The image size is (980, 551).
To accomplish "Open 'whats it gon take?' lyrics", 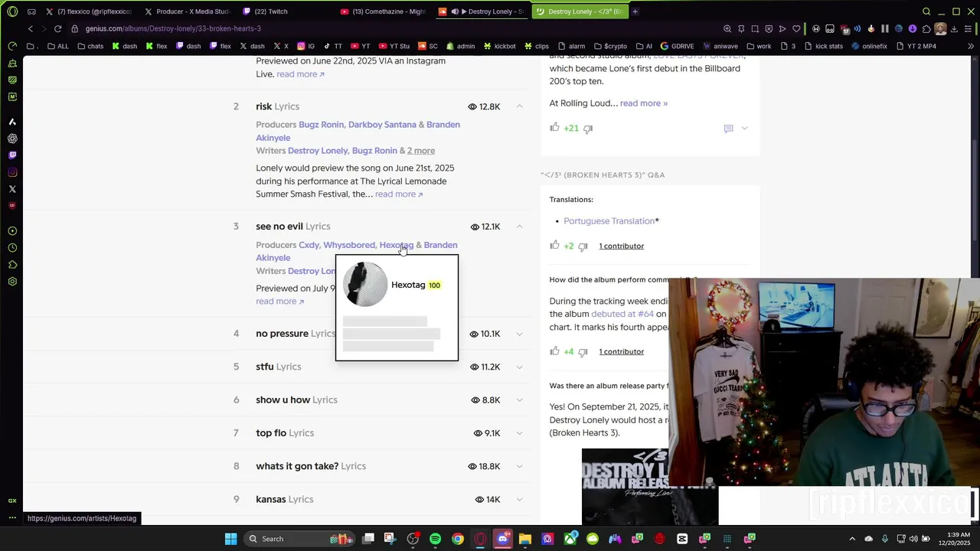I will (311, 466).
